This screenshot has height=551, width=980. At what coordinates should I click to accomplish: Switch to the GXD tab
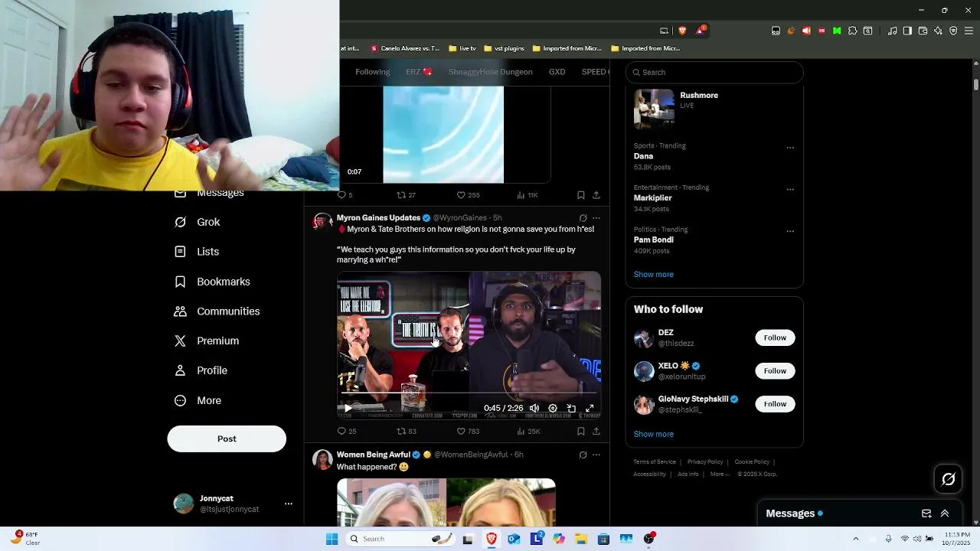point(557,72)
